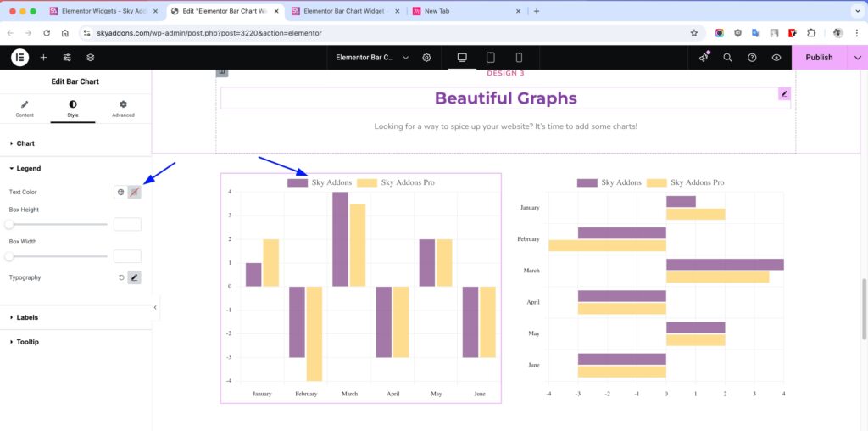Expand the Chart section

(75, 143)
